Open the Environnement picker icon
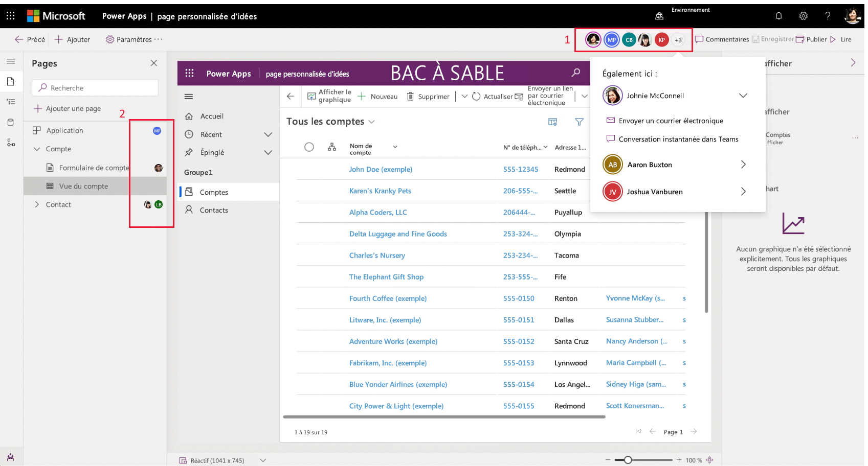868x466 pixels. pos(659,16)
